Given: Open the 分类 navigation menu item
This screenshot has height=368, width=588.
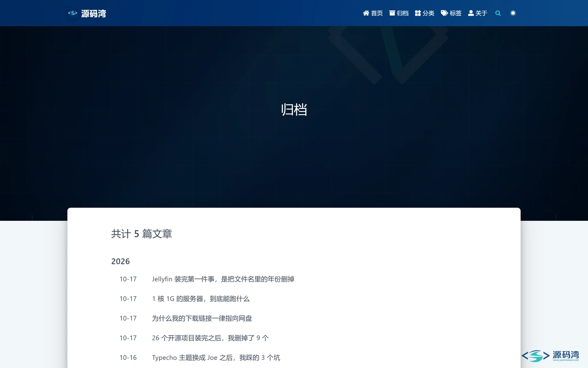Looking at the screenshot, I should click(x=424, y=13).
